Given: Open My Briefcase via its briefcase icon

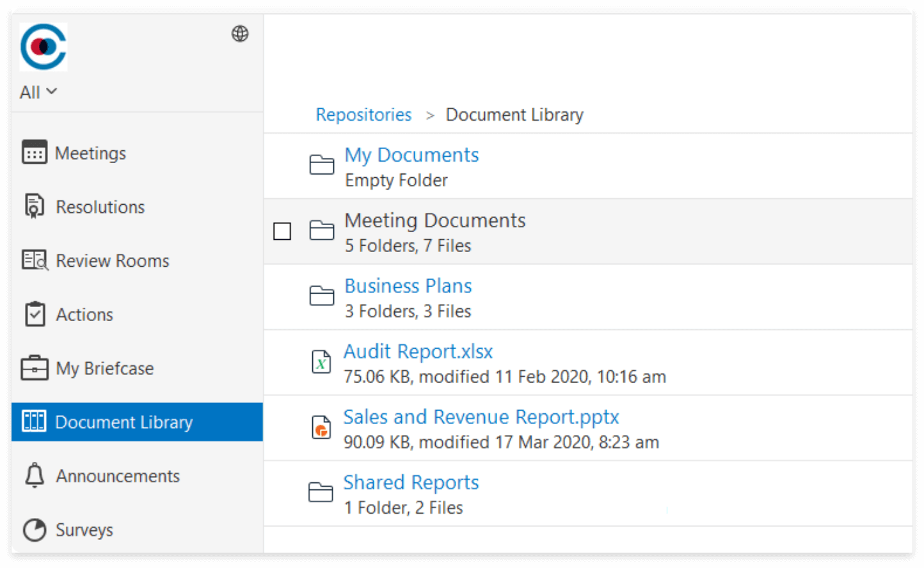Looking at the screenshot, I should coord(33,368).
